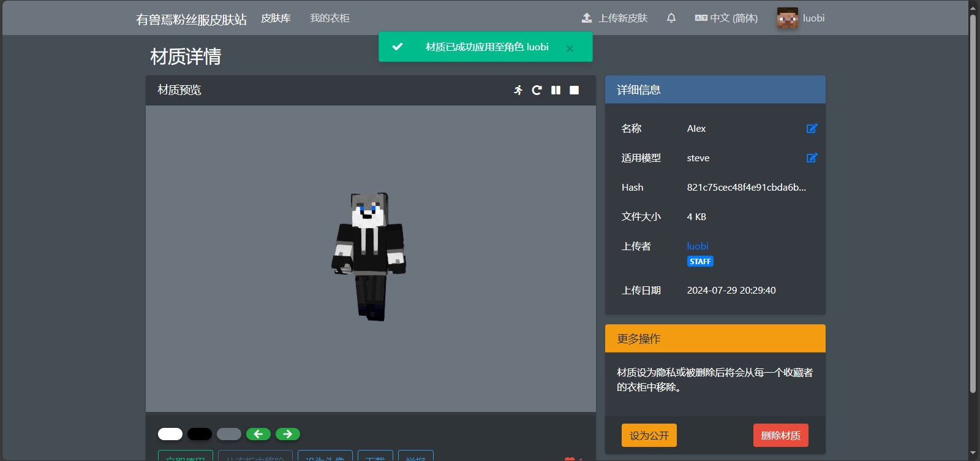Select black background swatch
Screen dimensions: 980x461
tap(200, 434)
